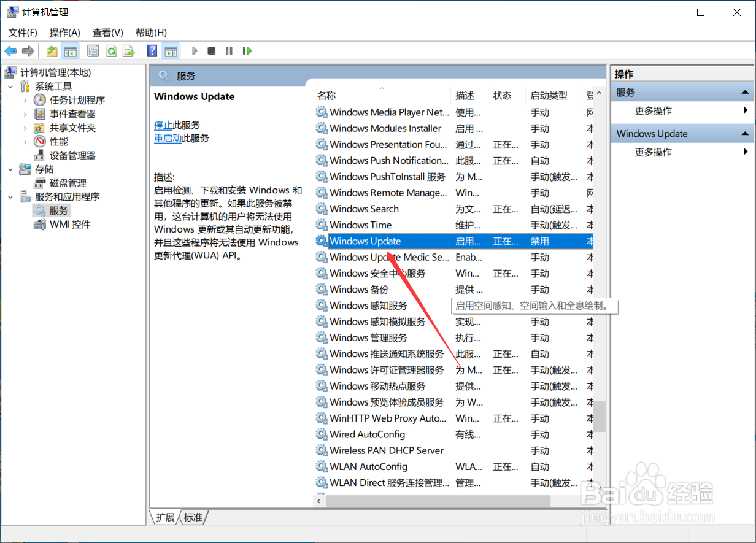Click the 停止 service link

[163, 125]
